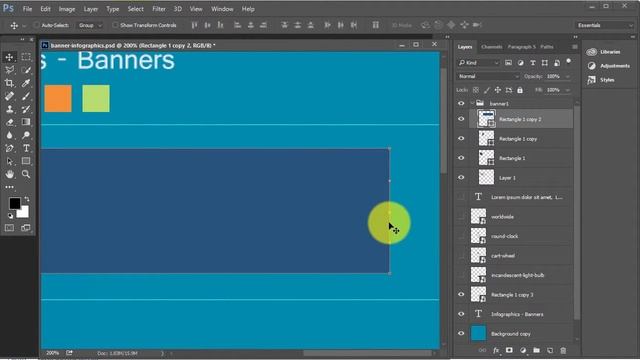
Task: Delete layer with trash icon
Action: click(563, 350)
